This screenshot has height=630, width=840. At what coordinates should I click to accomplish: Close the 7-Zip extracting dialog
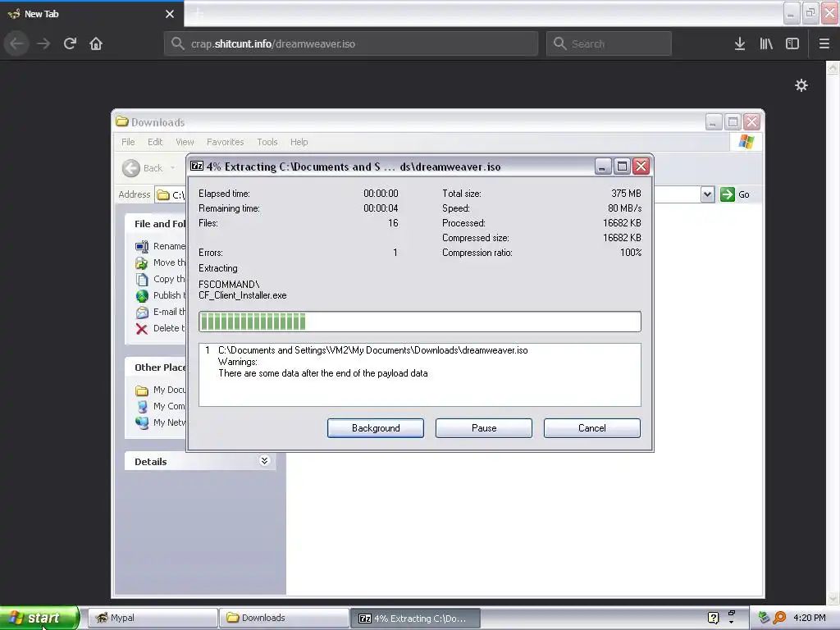click(641, 166)
